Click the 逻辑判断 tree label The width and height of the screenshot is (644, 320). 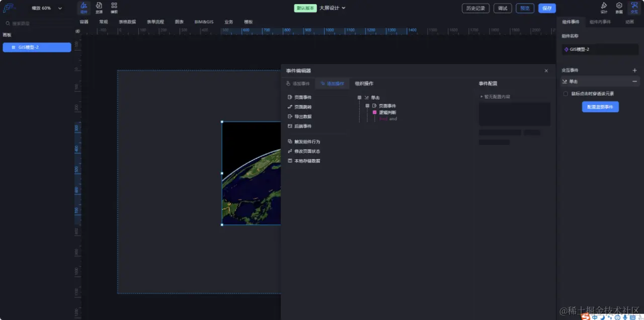(x=387, y=112)
